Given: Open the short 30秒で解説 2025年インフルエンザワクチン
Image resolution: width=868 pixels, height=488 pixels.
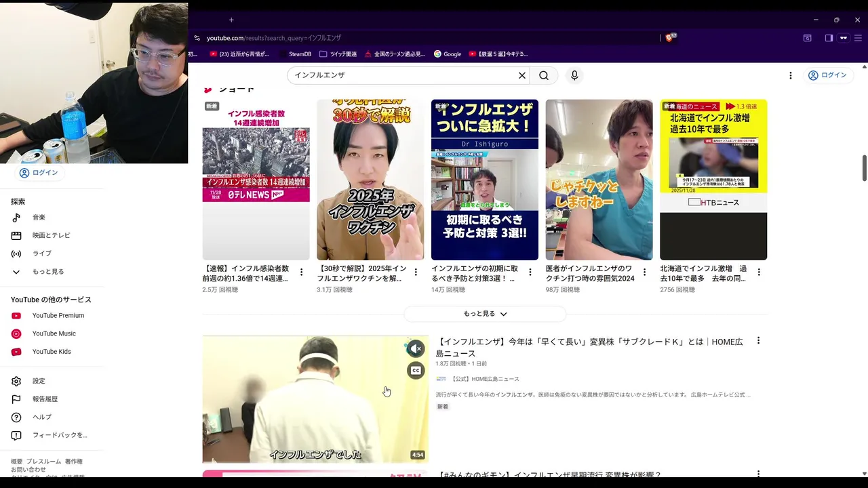Looking at the screenshot, I should [x=370, y=180].
